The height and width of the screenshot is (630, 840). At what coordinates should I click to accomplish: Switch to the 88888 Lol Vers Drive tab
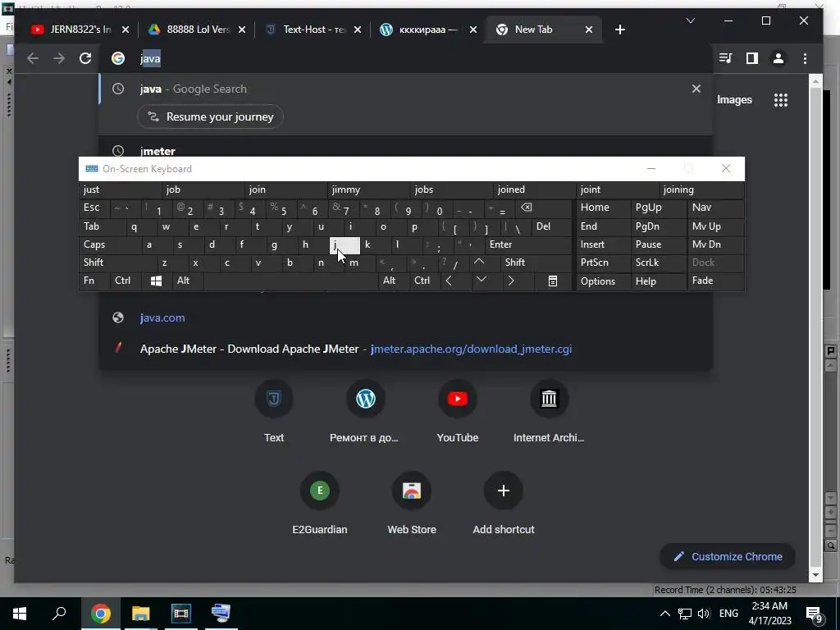197,30
